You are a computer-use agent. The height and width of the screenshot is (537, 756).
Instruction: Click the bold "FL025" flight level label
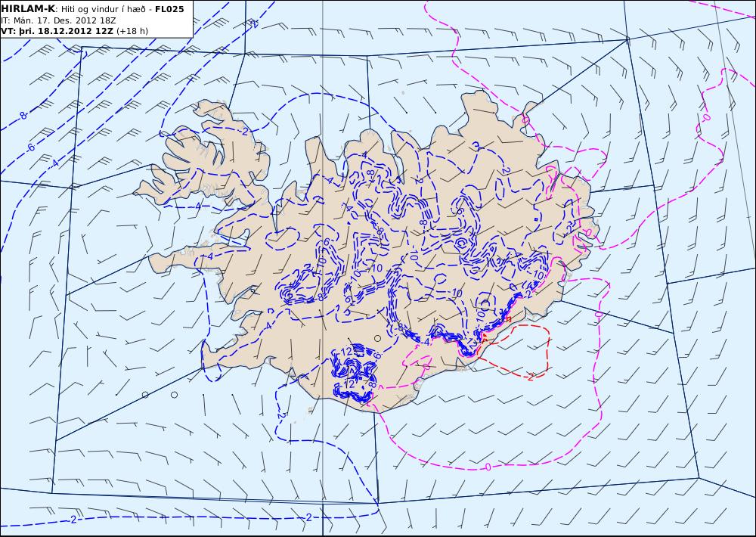[x=169, y=9]
